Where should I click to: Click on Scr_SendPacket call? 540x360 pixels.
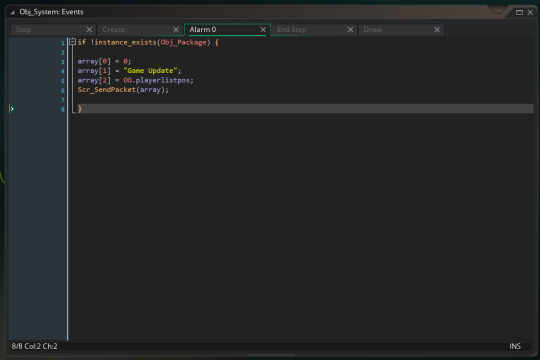[106, 90]
